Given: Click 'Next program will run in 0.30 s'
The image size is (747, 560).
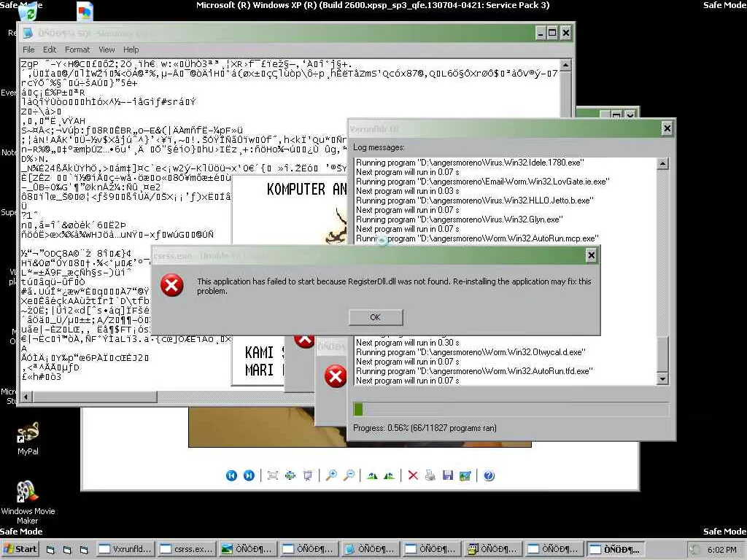Looking at the screenshot, I should [x=408, y=343].
